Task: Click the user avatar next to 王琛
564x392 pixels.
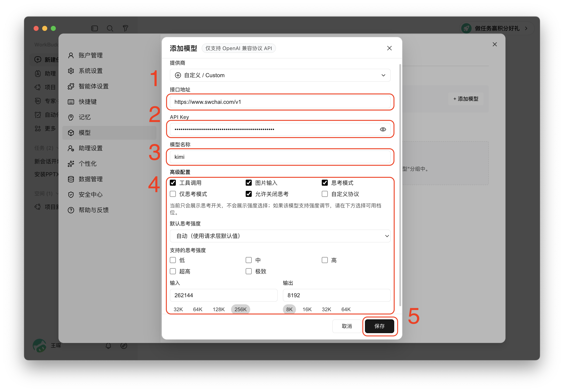Action: tap(40, 346)
